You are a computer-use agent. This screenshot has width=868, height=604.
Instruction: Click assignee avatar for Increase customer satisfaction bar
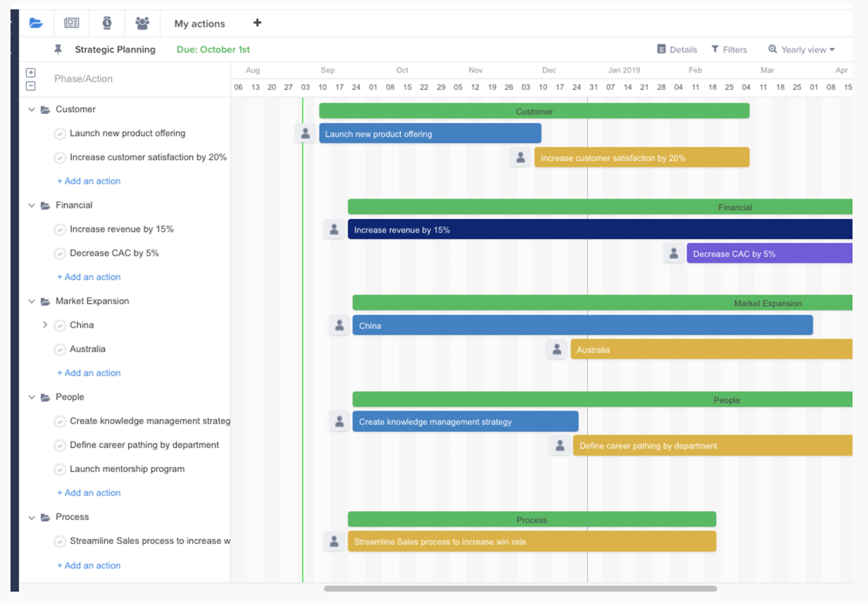pos(521,157)
